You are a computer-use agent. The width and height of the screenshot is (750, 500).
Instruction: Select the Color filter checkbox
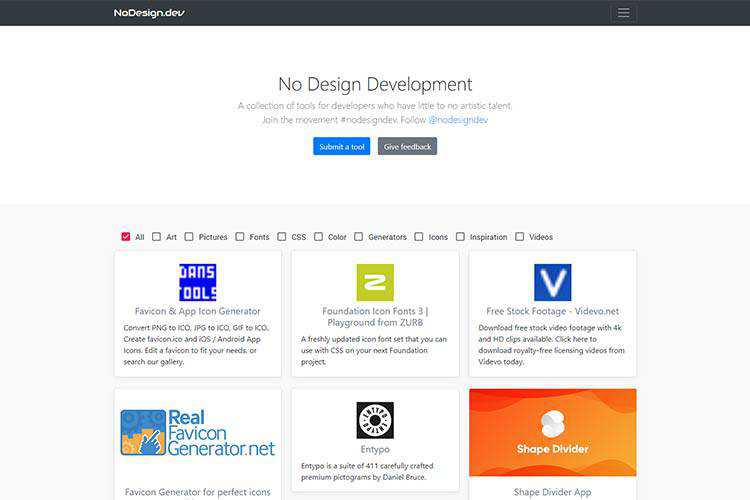tap(319, 237)
